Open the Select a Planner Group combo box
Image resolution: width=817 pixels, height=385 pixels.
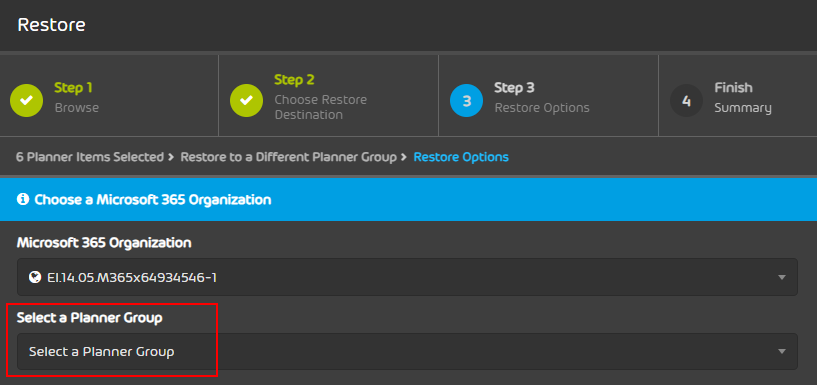coord(407,352)
